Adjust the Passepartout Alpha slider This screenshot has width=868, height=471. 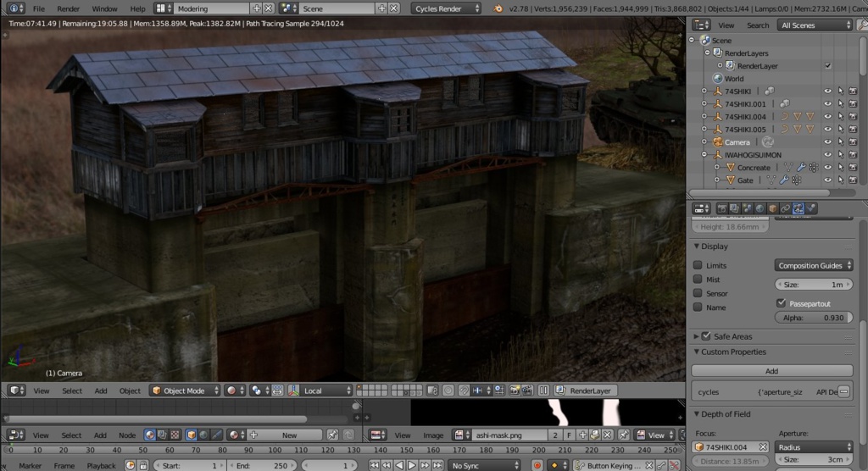coord(813,317)
